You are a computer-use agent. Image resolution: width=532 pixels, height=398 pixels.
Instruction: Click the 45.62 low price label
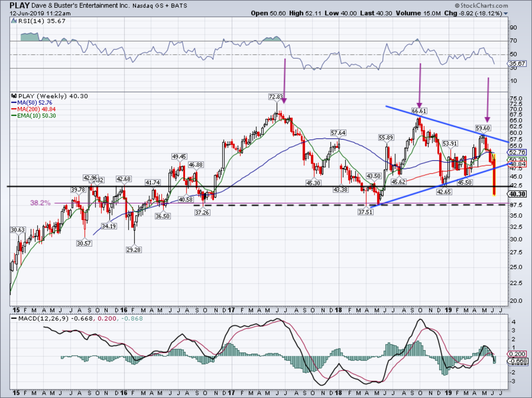(x=398, y=181)
